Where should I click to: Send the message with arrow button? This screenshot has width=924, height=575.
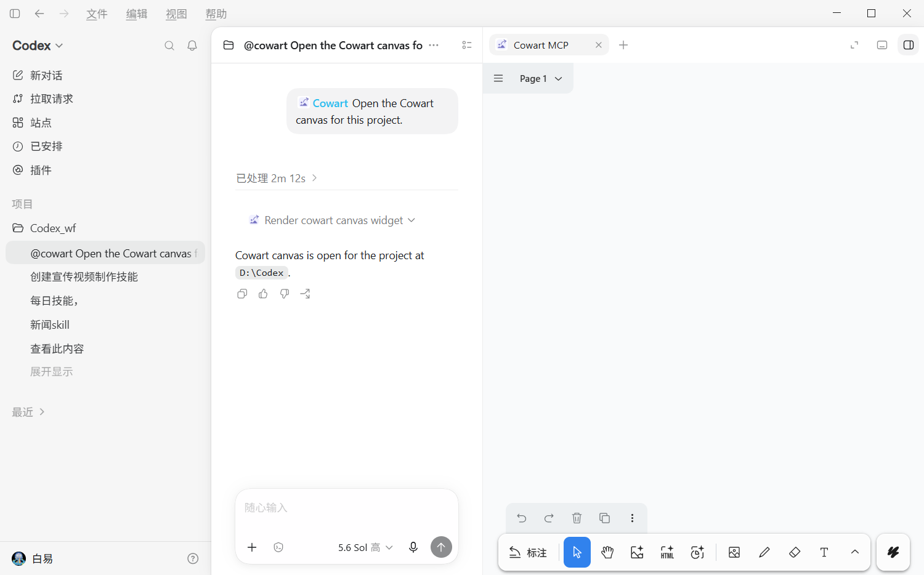441,547
